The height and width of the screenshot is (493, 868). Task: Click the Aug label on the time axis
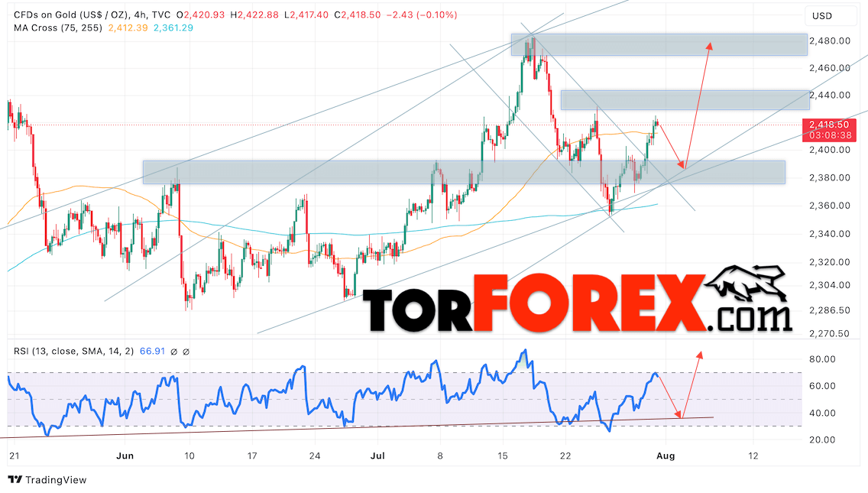click(x=666, y=456)
